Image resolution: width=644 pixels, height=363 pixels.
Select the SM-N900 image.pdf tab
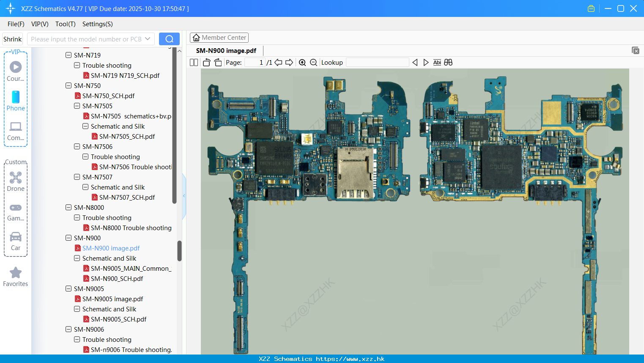point(226,50)
